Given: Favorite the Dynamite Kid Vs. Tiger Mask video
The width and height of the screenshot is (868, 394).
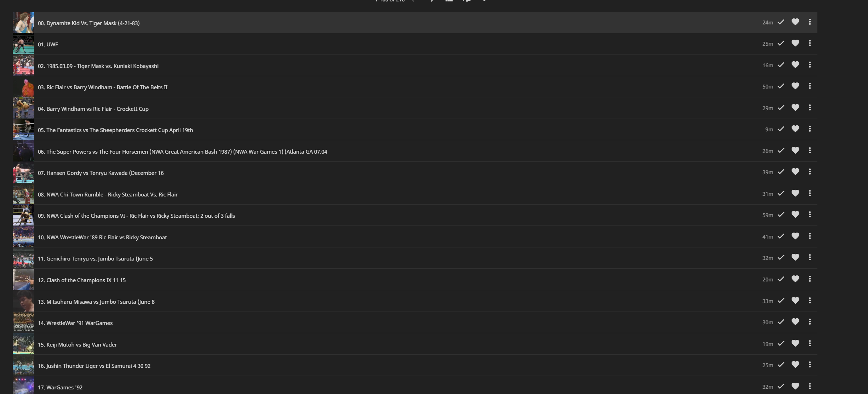Looking at the screenshot, I should [795, 22].
